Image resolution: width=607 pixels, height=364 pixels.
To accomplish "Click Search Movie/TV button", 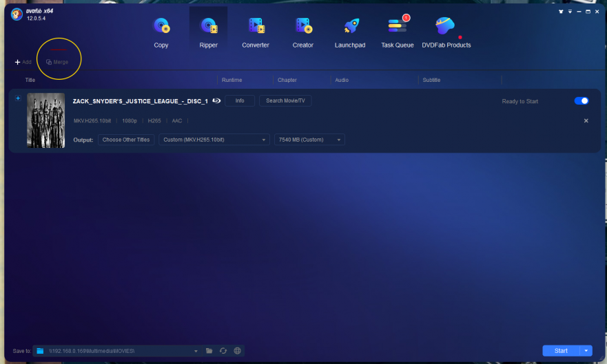I will [x=285, y=101].
